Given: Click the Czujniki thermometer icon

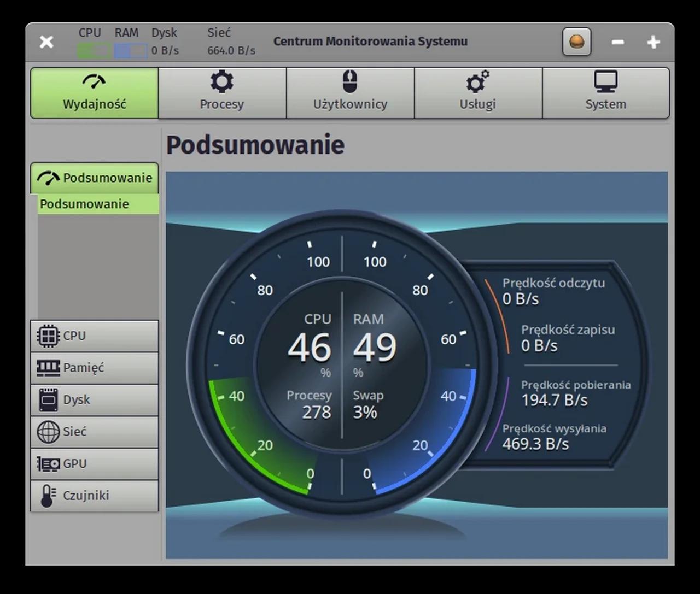Looking at the screenshot, I should tap(48, 496).
